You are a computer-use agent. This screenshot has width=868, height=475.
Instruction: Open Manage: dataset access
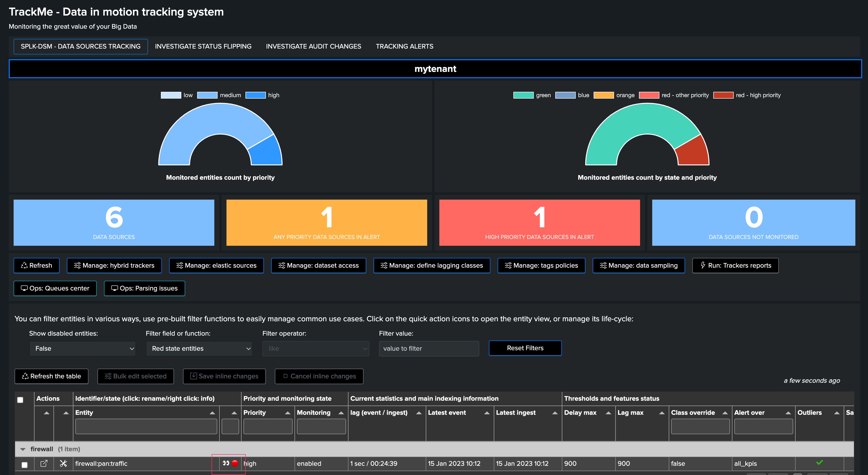coord(318,265)
